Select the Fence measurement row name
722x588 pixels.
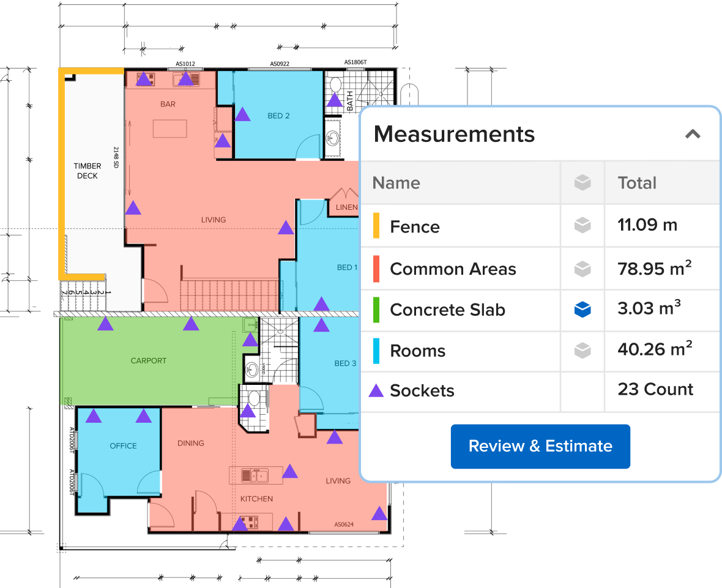click(415, 226)
